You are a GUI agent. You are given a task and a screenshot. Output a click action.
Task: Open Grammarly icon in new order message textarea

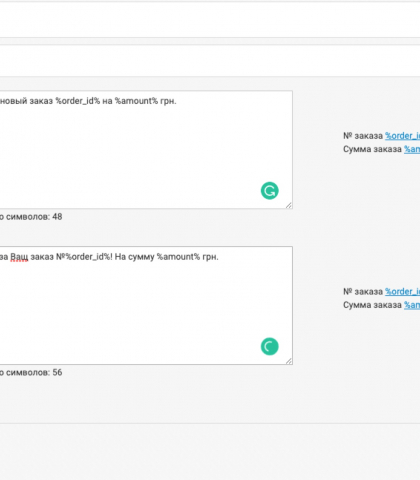click(x=269, y=191)
